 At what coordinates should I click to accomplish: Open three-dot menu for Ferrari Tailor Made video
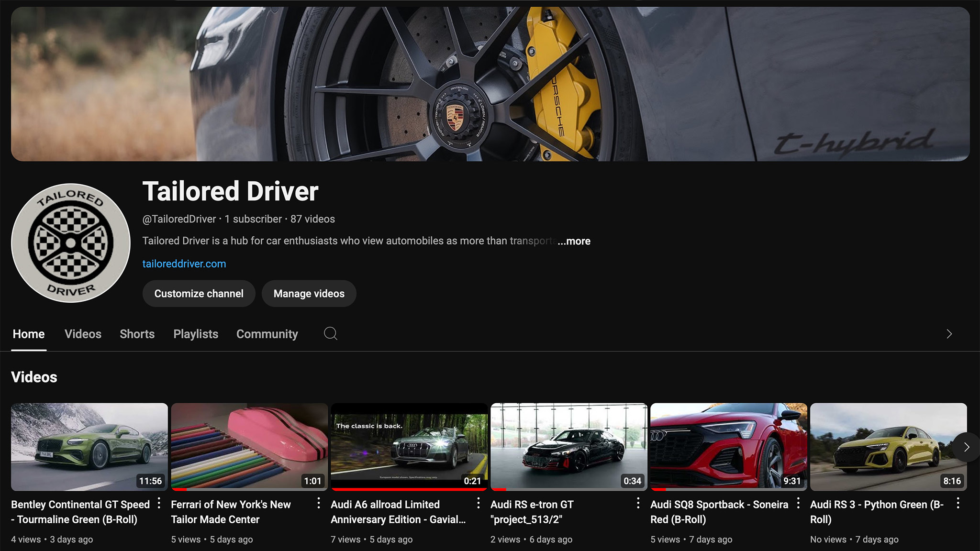tap(319, 503)
